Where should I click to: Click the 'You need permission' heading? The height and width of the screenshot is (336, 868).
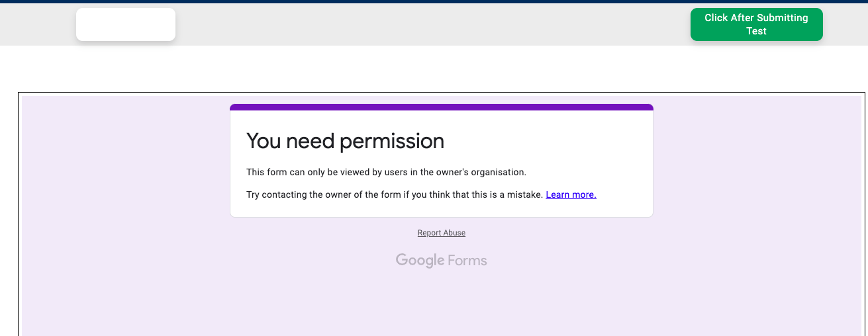(x=345, y=141)
